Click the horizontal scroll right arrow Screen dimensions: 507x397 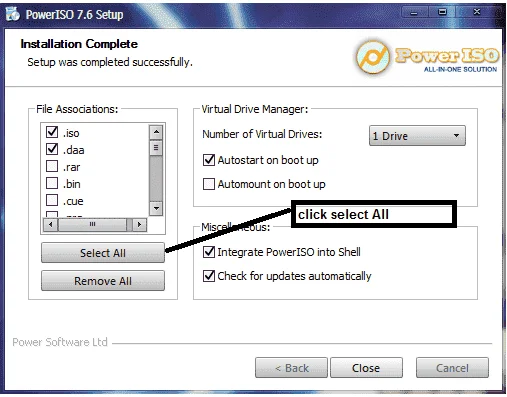[139, 224]
